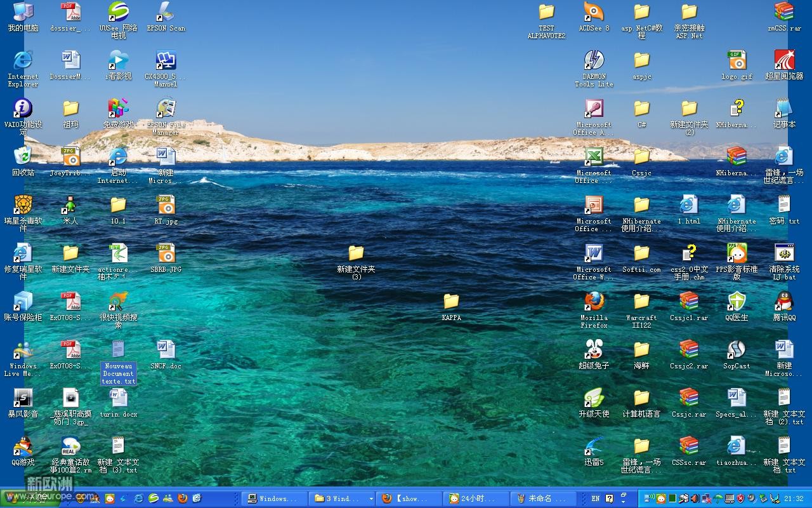Select the 账号保险柜 icon
Image resolution: width=812 pixels, height=508 pixels.
click(x=23, y=305)
